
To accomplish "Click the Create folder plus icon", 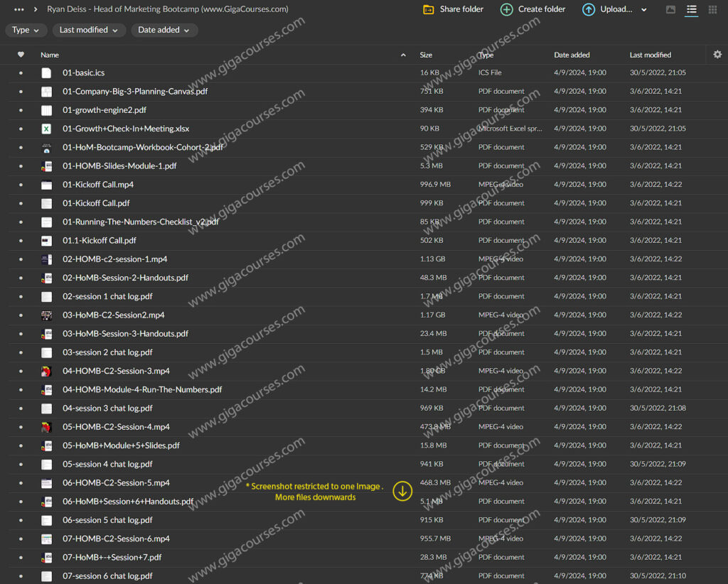I will point(506,9).
